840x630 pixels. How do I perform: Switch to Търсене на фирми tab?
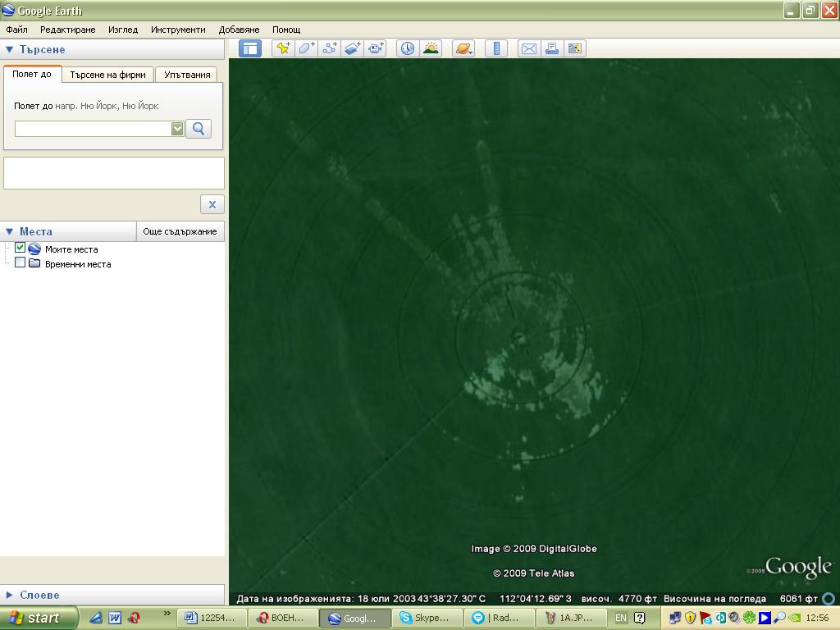[x=107, y=75]
